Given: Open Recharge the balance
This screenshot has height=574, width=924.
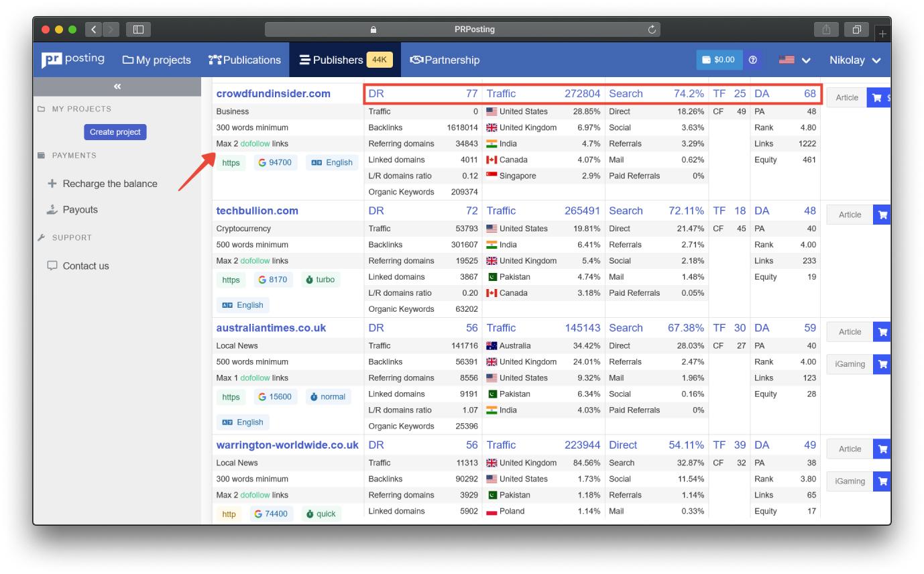Looking at the screenshot, I should click(103, 183).
